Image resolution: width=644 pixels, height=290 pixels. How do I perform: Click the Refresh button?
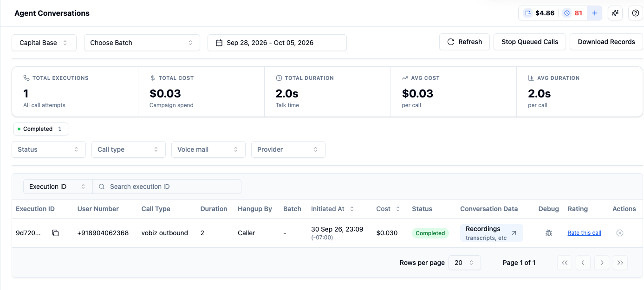[x=464, y=42]
